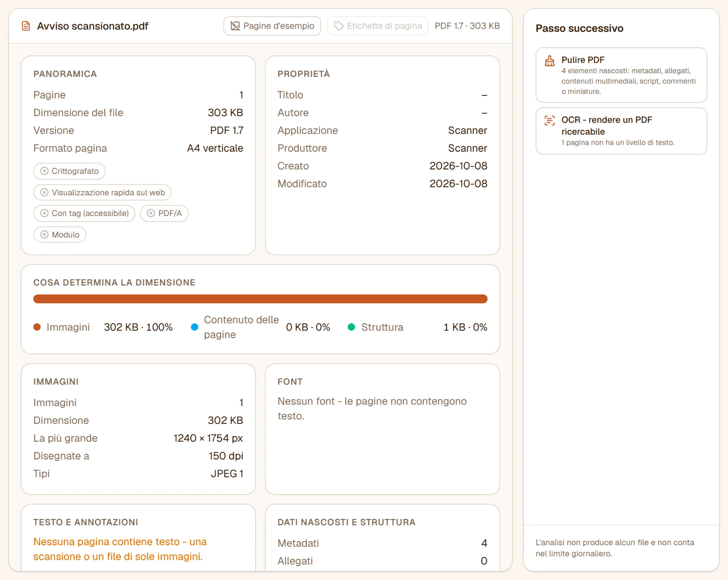Click the Con tag (accessibile) chip
Viewport: 728px width, 580px height.
click(85, 213)
